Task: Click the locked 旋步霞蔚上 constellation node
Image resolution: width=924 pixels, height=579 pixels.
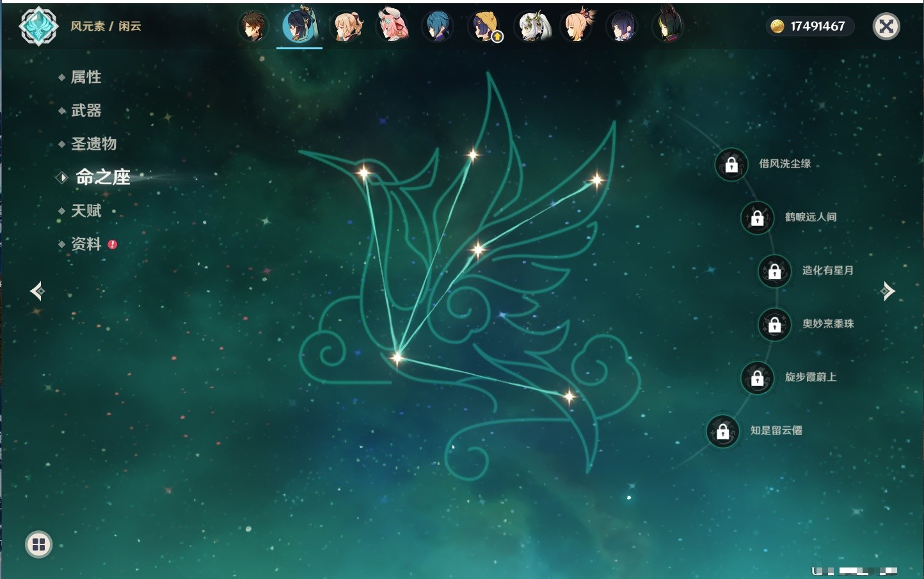Action: (x=757, y=377)
